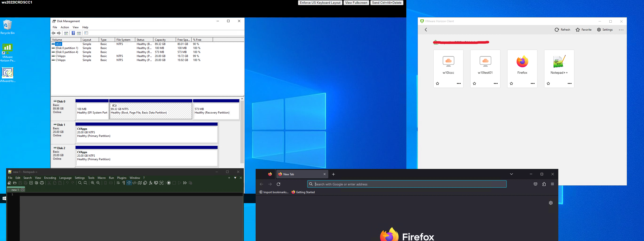The height and width of the screenshot is (241, 644).
Task: Select the 573 MB Recovery Partition block
Action: [216, 109]
